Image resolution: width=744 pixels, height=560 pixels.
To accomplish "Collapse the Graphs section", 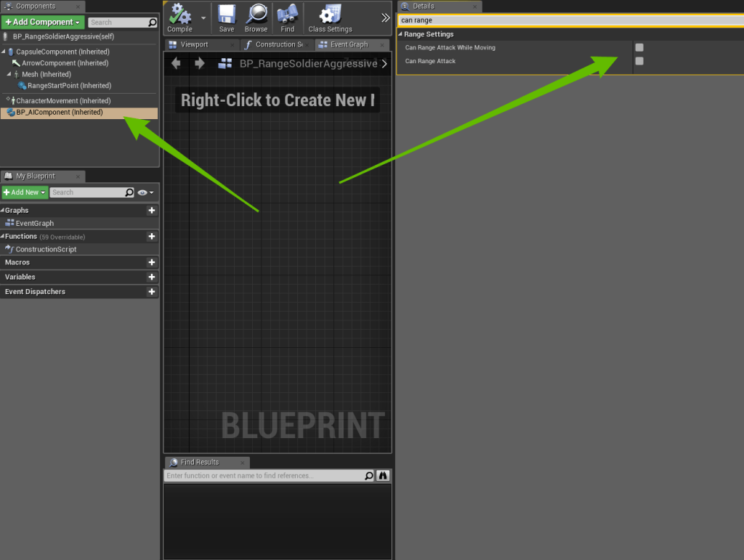I will click(x=2, y=210).
